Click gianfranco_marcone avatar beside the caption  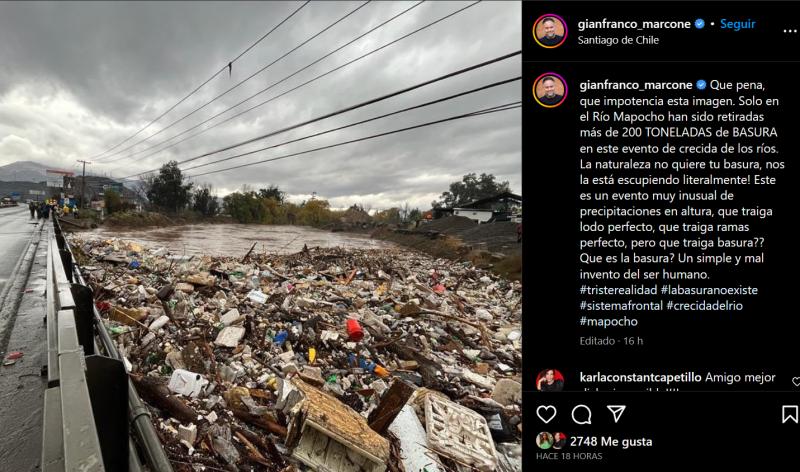[550, 90]
